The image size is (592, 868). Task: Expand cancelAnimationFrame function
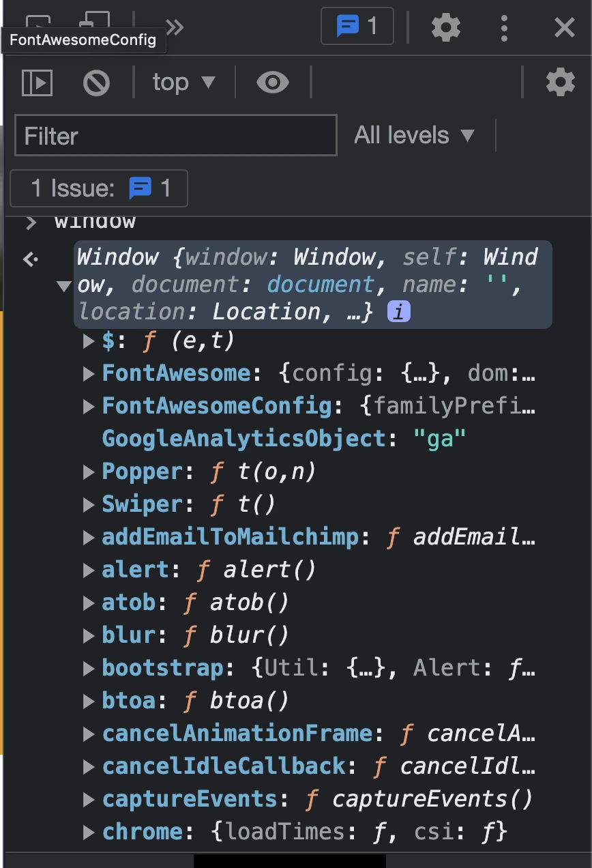89,734
